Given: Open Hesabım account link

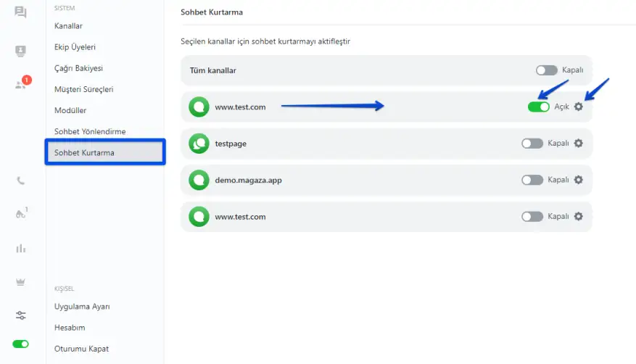Looking at the screenshot, I should [x=70, y=328].
